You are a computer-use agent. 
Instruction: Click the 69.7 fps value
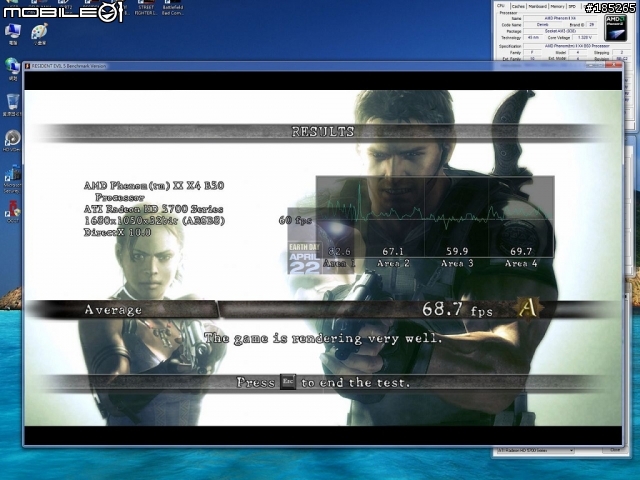[521, 251]
